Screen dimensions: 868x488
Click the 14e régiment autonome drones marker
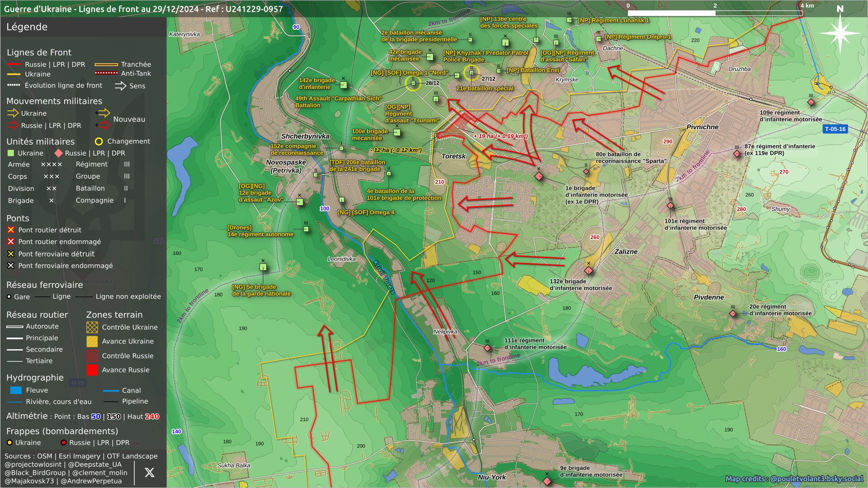[306, 229]
